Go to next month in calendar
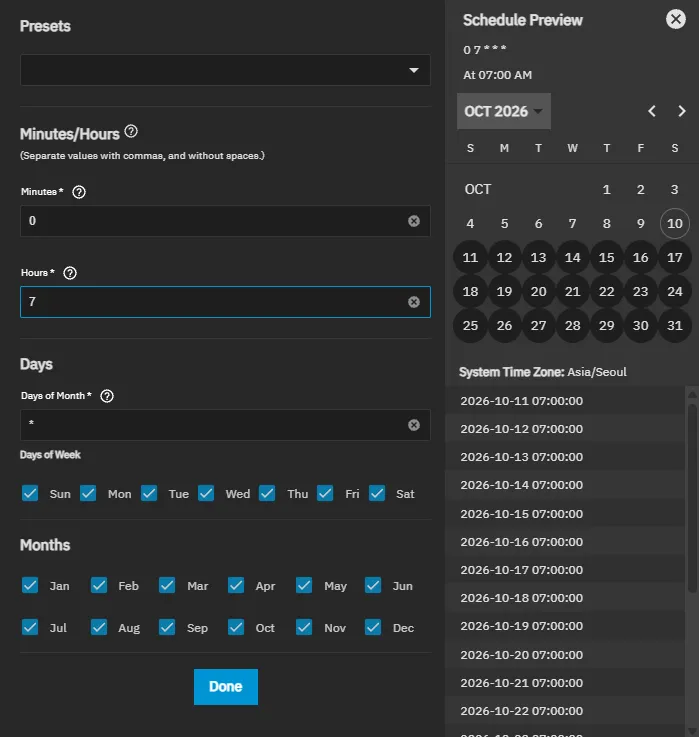The width and height of the screenshot is (699, 737). 682,111
